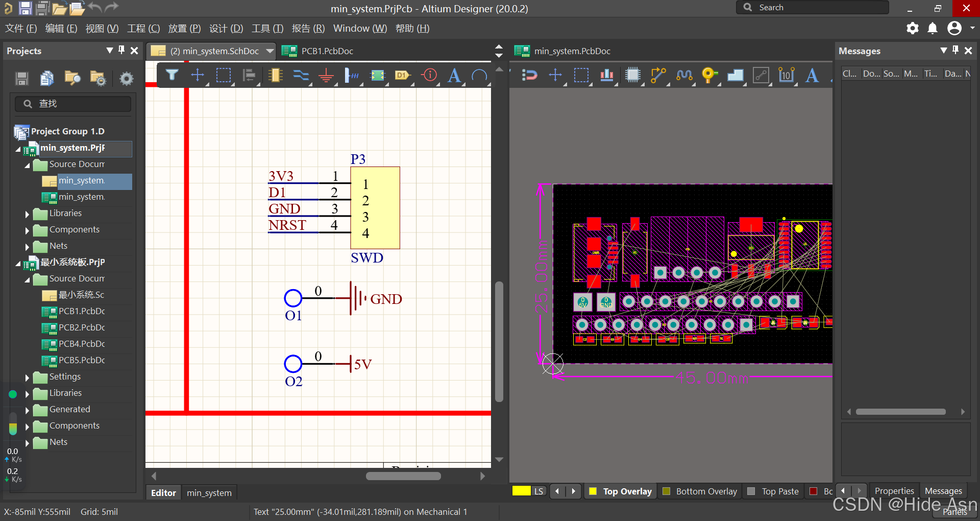Open the 放置 (P) menu

[x=184, y=29]
